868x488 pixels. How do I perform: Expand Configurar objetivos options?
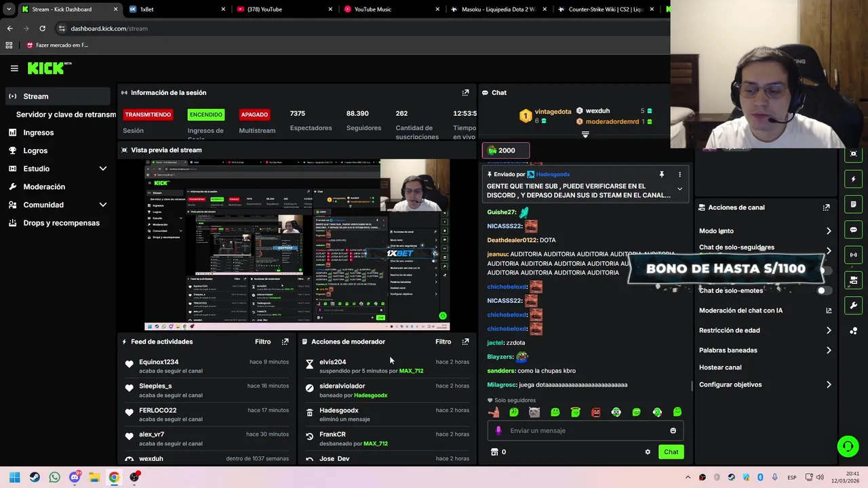[829, 384]
